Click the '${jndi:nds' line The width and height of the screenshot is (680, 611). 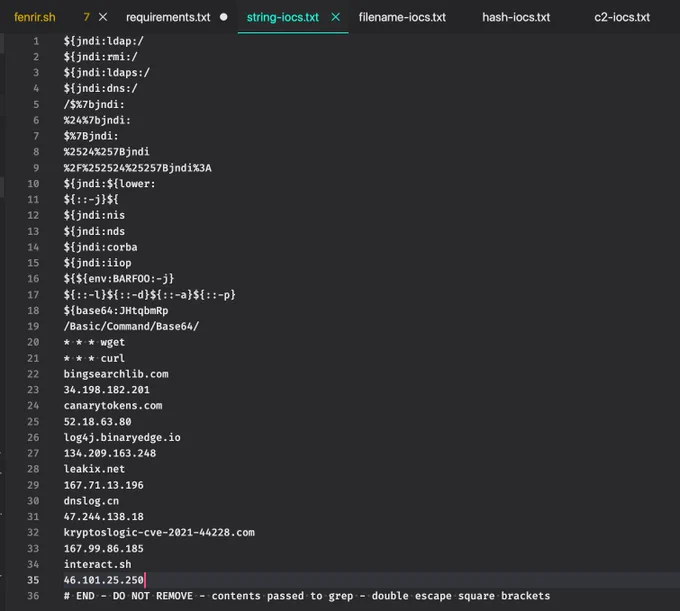(94, 231)
